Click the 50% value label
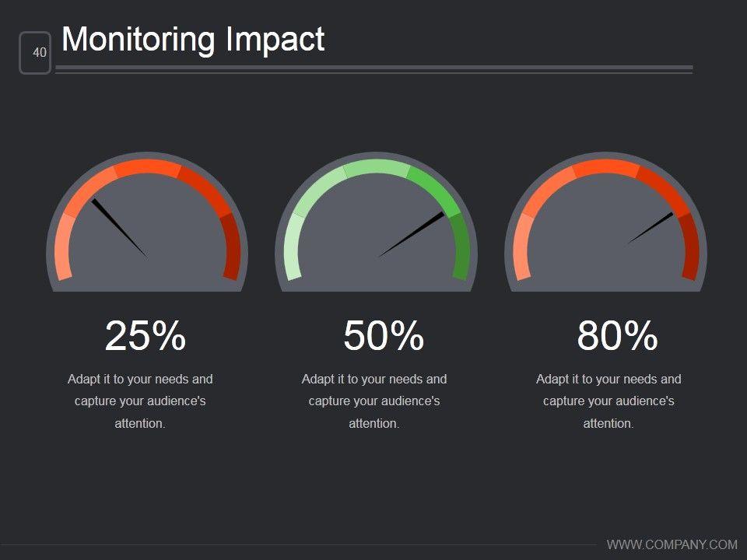747x560 pixels. [384, 336]
